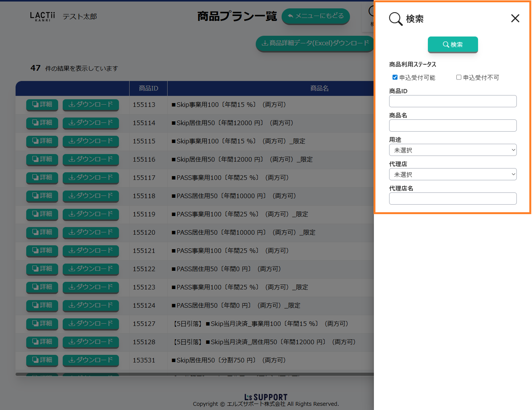Click the LACTii KANRI logo
Screen dimensions: 532x410
tap(43, 16)
